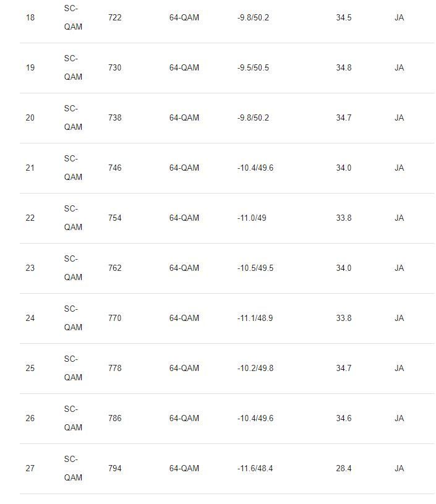Click the low SNR value 28.4
Screen dimensions: 436x504
click(344, 469)
